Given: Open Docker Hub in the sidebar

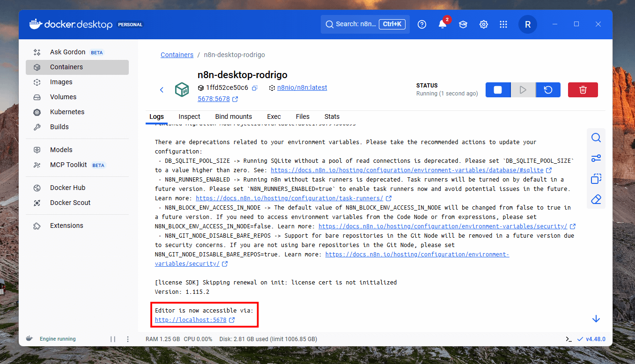Looking at the screenshot, I should (77, 188).
